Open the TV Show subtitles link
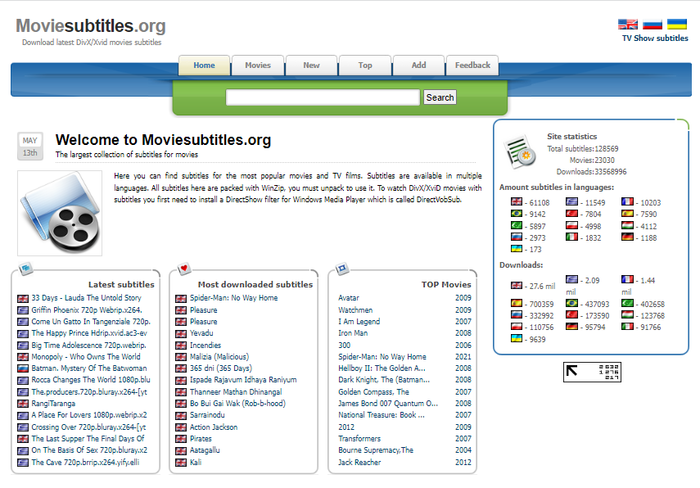The width and height of the screenshot is (700, 488). [x=655, y=38]
